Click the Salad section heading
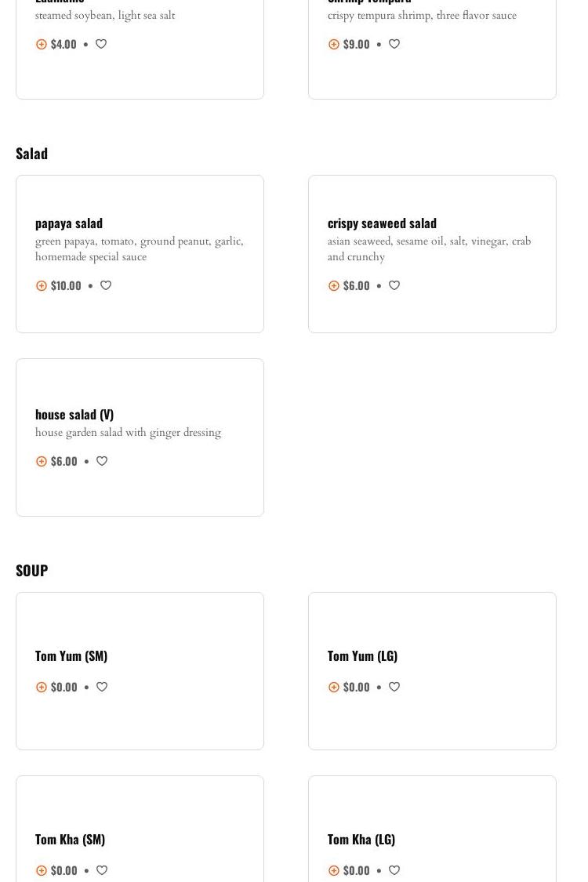 coord(31,154)
